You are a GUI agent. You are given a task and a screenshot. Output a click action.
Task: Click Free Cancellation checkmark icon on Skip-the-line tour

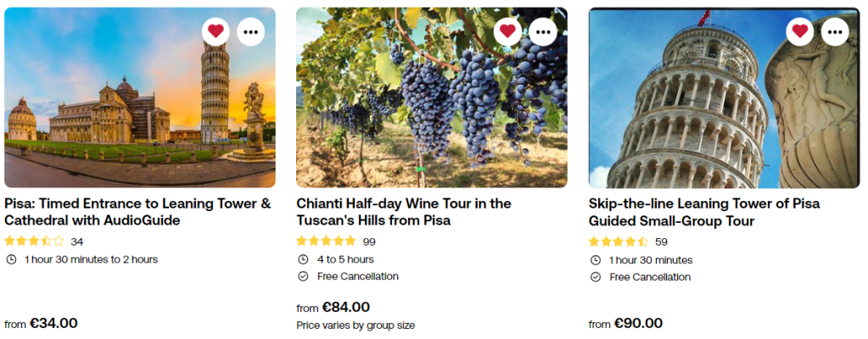pyautogui.click(x=595, y=277)
